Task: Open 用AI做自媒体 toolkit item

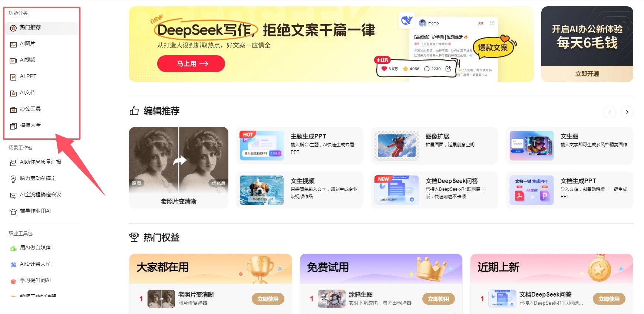Action: point(42,248)
